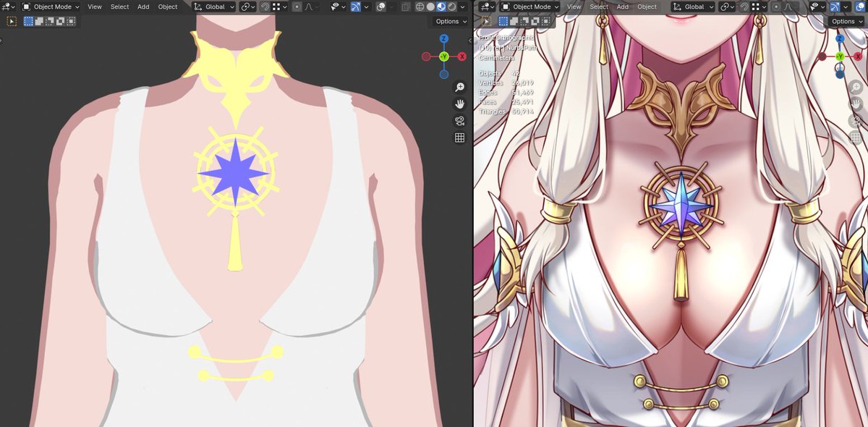Switch to rendered shading in left viewport
The width and height of the screenshot is (868, 427).
point(451,7)
